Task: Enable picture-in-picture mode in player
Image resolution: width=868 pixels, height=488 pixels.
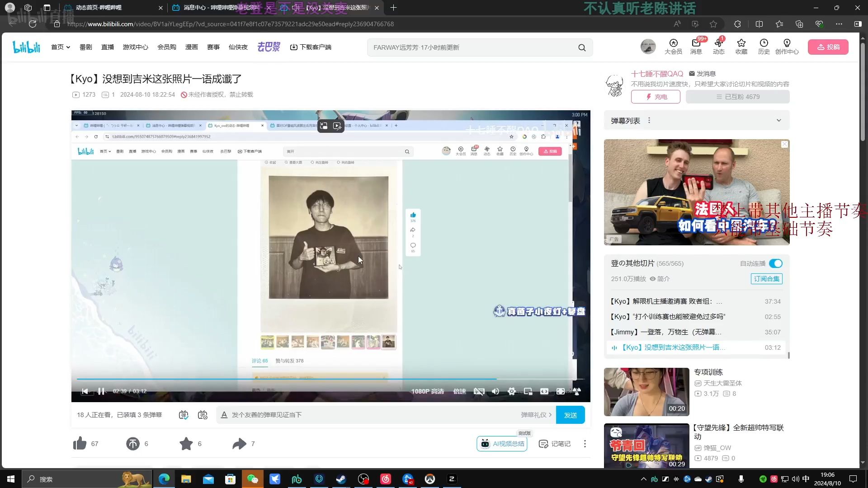Action: click(x=528, y=391)
